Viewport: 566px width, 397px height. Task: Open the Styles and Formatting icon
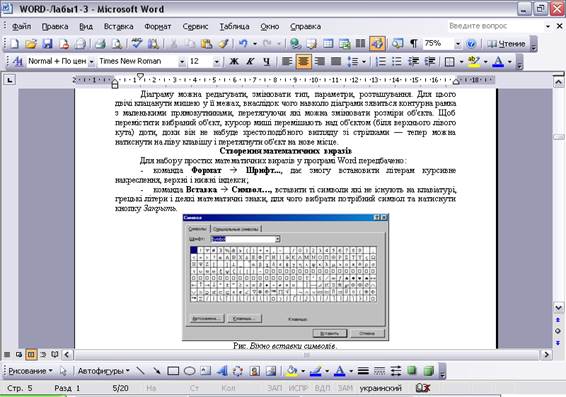(x=17, y=62)
